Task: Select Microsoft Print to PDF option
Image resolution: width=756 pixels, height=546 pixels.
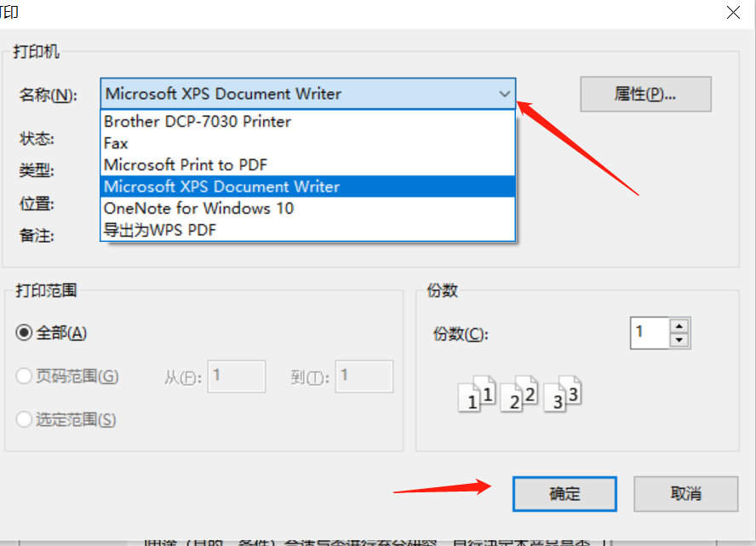Action: [307, 165]
